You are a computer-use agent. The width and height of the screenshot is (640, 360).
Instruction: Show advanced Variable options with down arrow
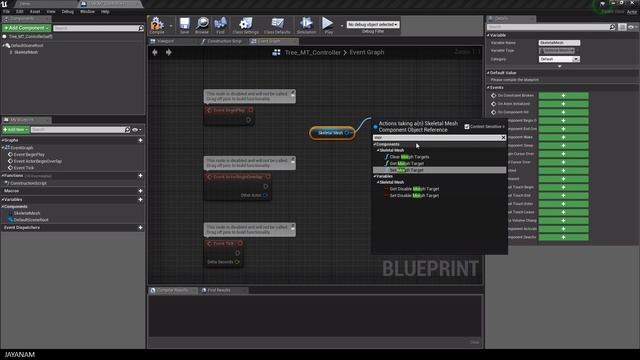click(x=560, y=66)
